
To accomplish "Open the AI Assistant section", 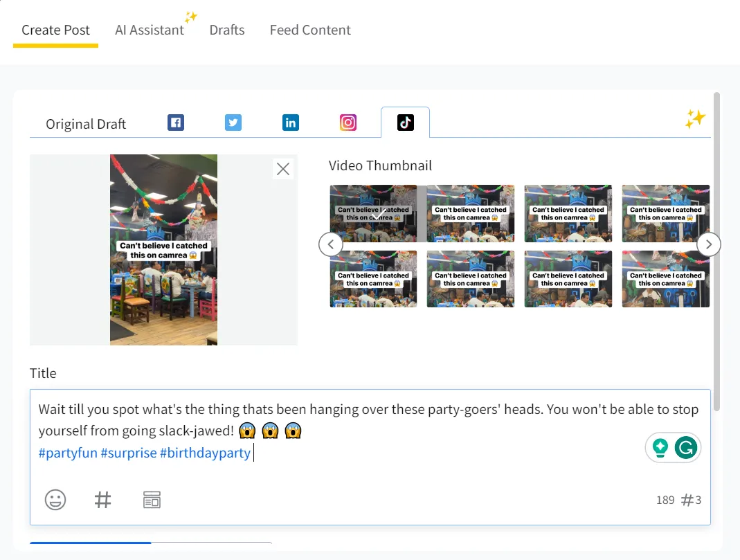I will (x=150, y=30).
